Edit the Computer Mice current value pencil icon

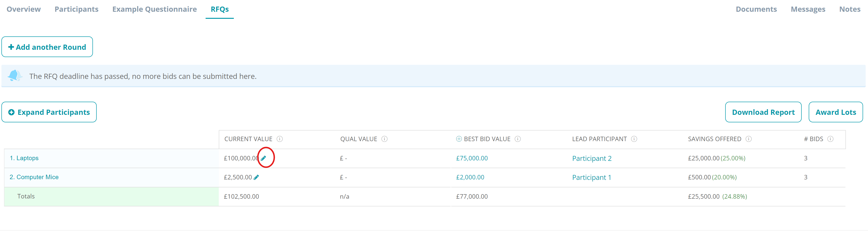[x=256, y=177]
